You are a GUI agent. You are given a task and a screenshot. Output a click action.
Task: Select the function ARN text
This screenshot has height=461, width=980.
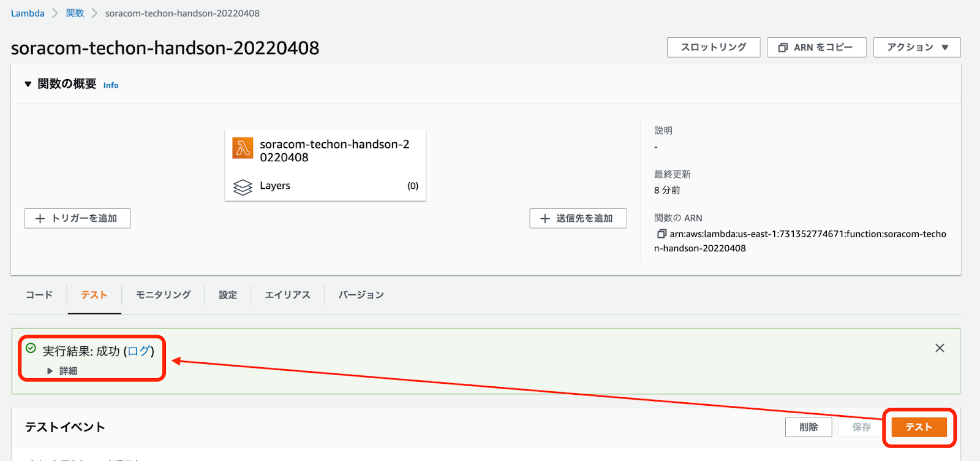click(801, 241)
